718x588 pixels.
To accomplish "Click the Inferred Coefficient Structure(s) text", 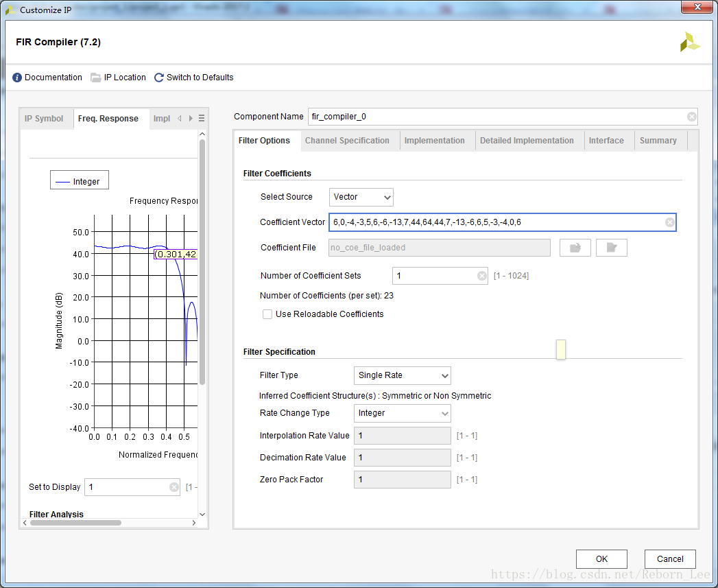I will tap(375, 395).
